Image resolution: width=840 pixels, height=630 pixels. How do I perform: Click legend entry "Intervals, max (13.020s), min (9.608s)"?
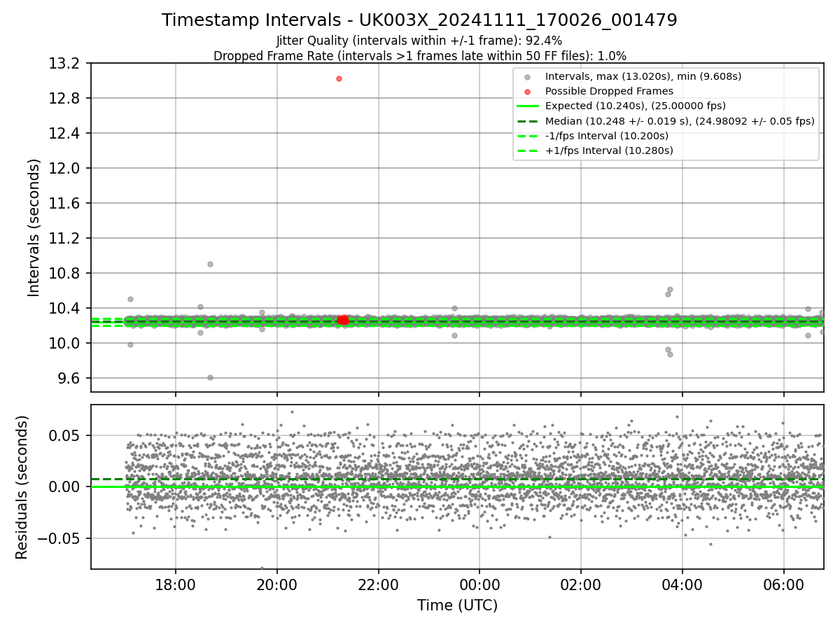[643, 76]
